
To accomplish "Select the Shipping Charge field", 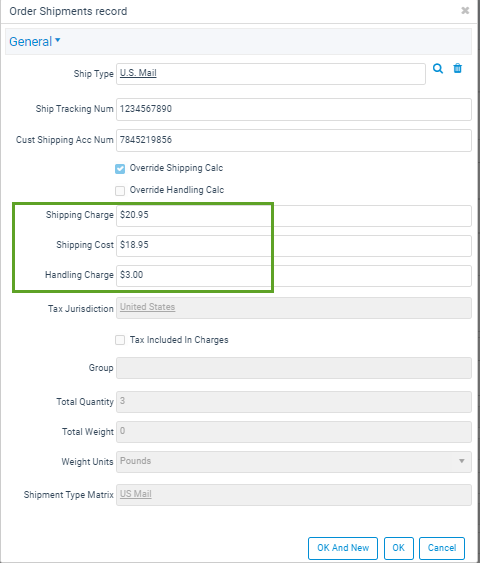I will click(x=294, y=216).
